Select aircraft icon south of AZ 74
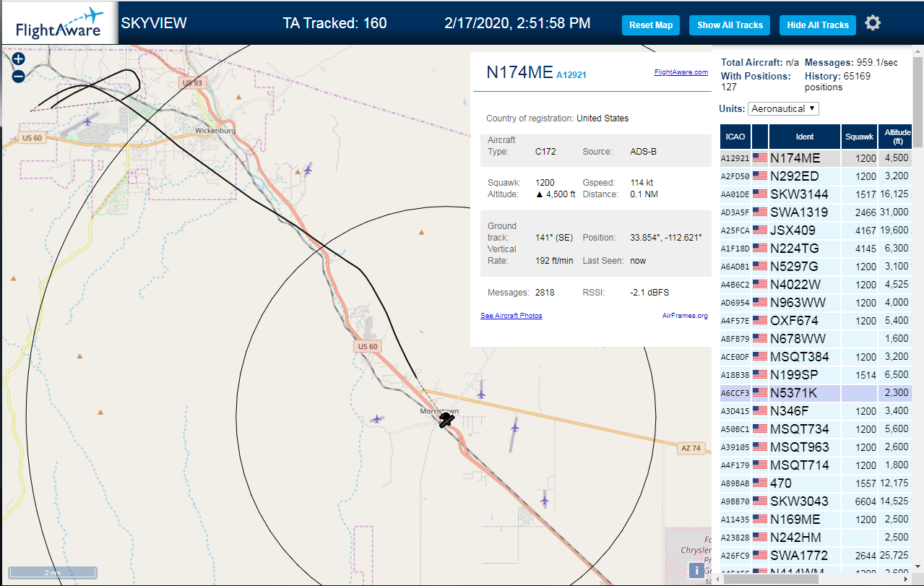Viewport: 924px width, 586px height. coord(544,500)
